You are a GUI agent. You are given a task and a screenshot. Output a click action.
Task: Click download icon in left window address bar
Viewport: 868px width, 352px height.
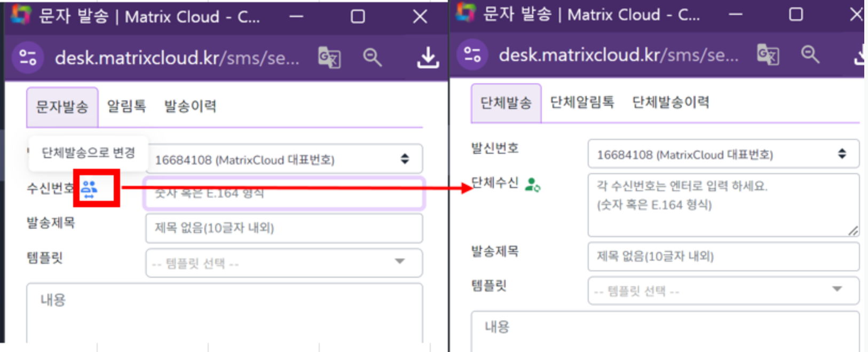428,57
